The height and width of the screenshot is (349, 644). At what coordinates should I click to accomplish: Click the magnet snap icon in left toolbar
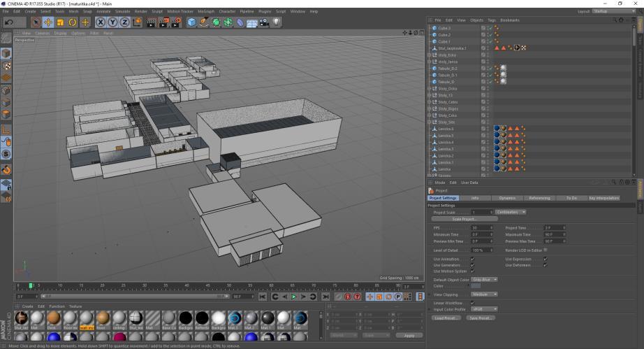tap(6, 169)
